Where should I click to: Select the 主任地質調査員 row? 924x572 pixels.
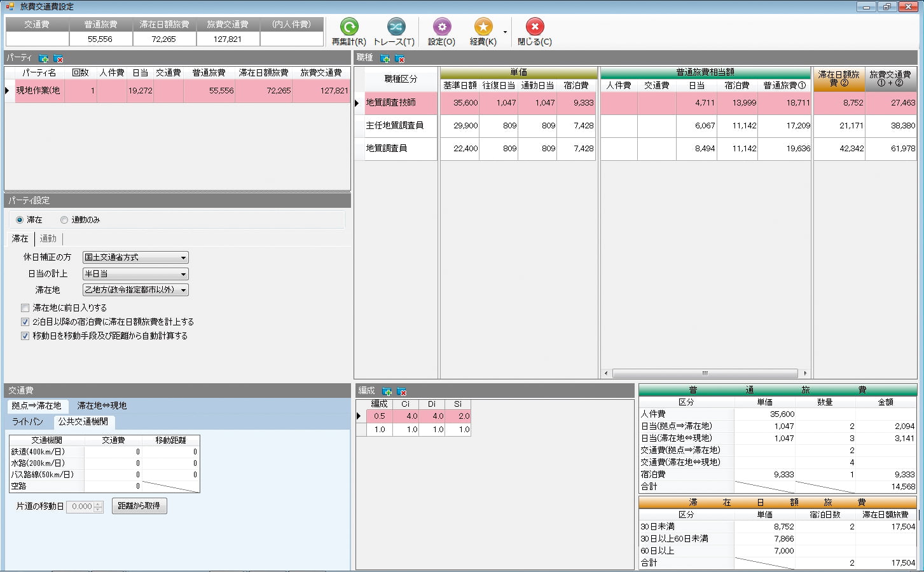point(395,126)
